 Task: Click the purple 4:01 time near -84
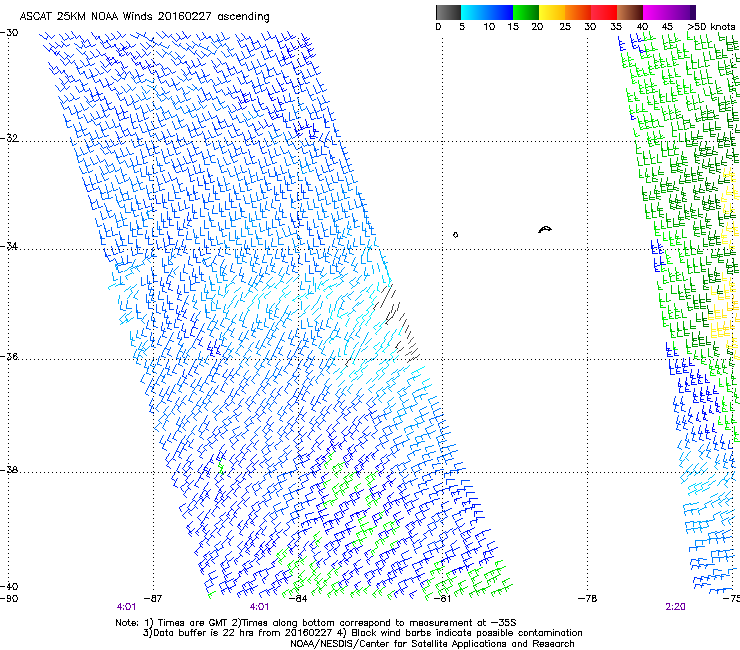tap(260, 607)
